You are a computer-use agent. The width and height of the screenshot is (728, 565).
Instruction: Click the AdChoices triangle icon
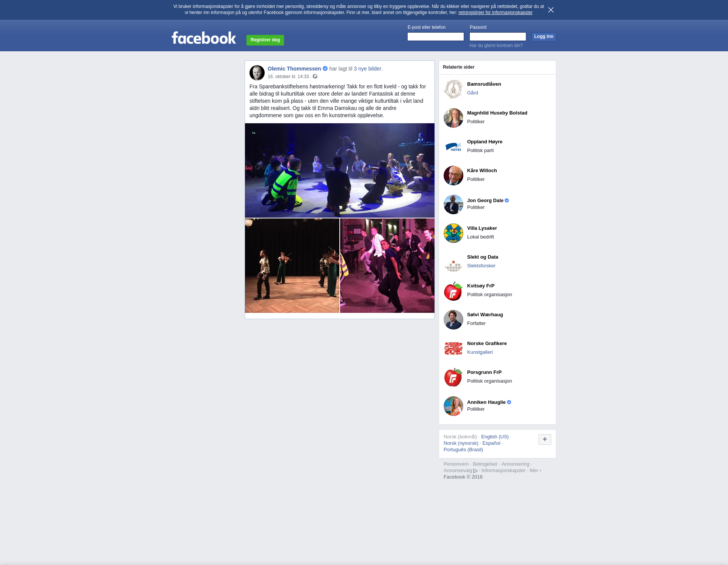point(475,471)
